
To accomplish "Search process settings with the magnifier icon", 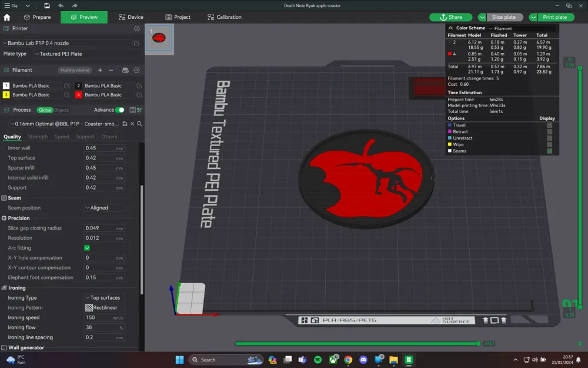I will click(139, 124).
